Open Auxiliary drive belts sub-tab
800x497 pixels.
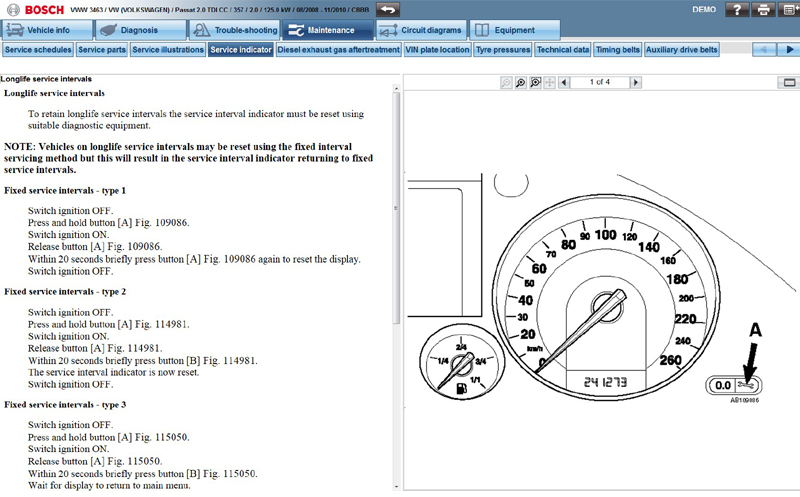coord(682,49)
